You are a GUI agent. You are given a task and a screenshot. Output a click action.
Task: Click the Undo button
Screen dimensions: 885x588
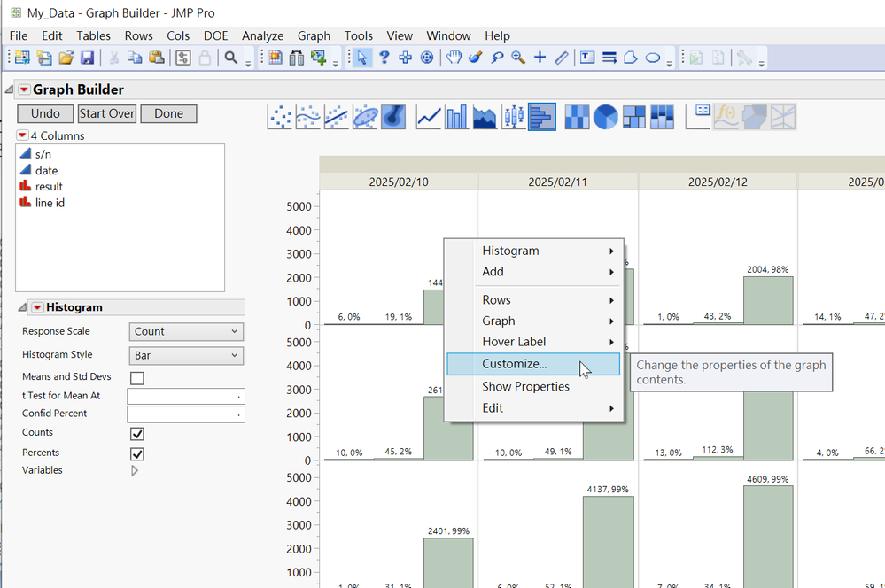[x=45, y=113]
